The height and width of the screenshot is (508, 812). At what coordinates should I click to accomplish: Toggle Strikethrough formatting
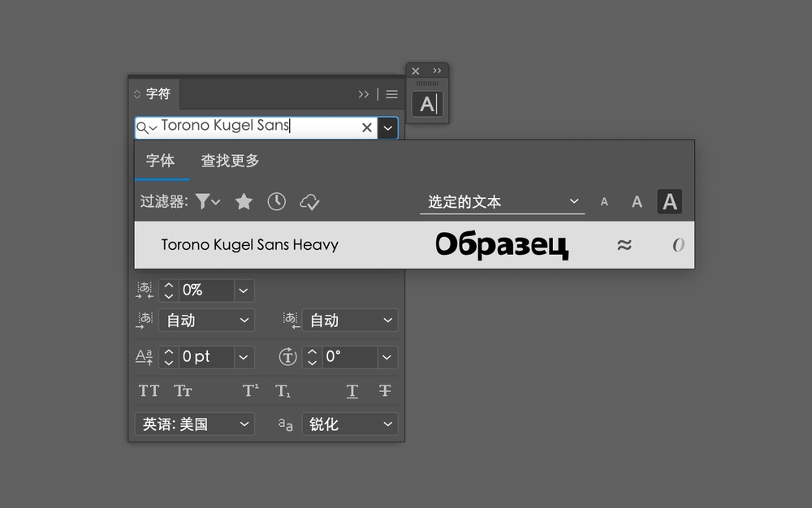pos(385,390)
